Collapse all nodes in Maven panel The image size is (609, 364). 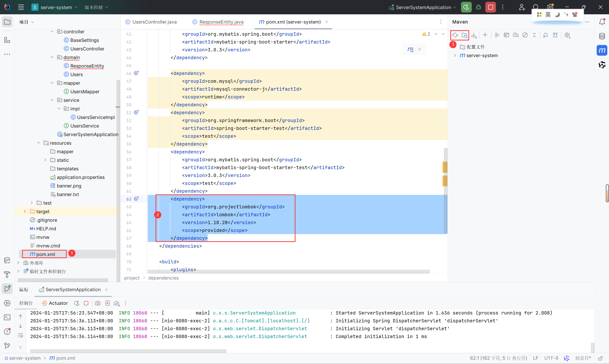pos(535,35)
